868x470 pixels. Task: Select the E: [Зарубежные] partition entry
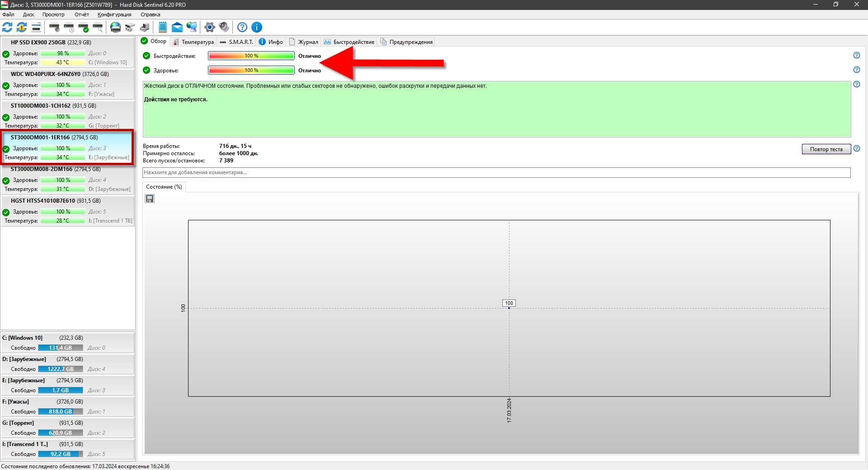coord(68,385)
